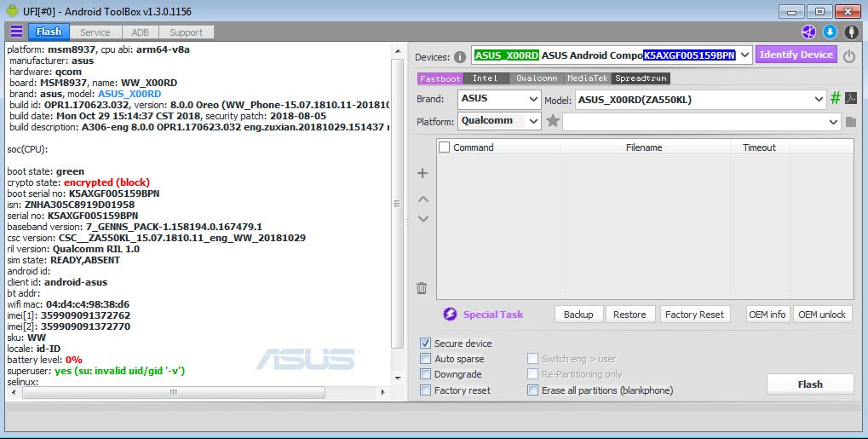Click the globe web icon

(808, 32)
